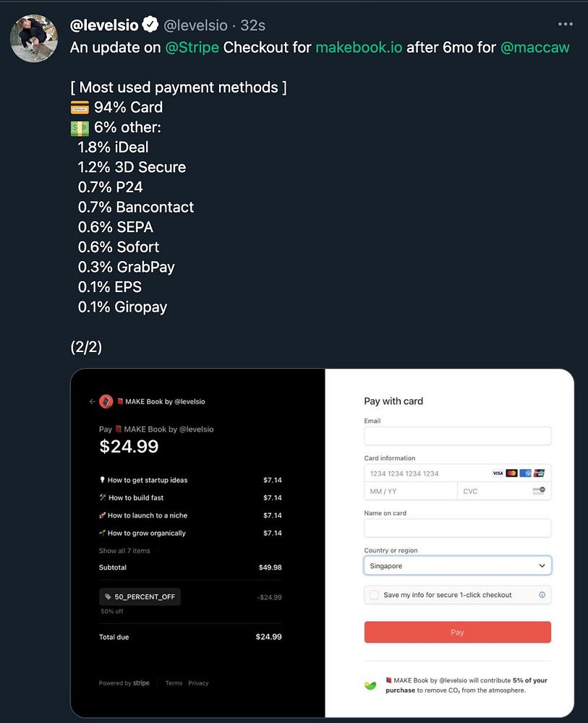Click the CVC card hint icon

click(x=538, y=491)
